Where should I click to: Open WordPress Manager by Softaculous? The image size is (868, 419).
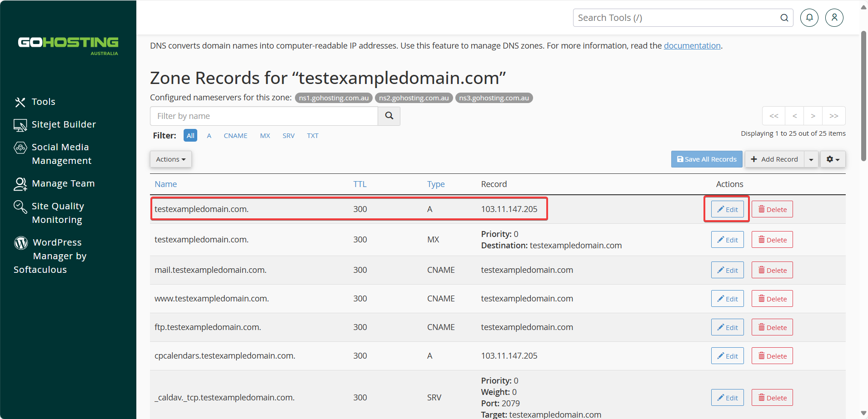pyautogui.click(x=50, y=256)
